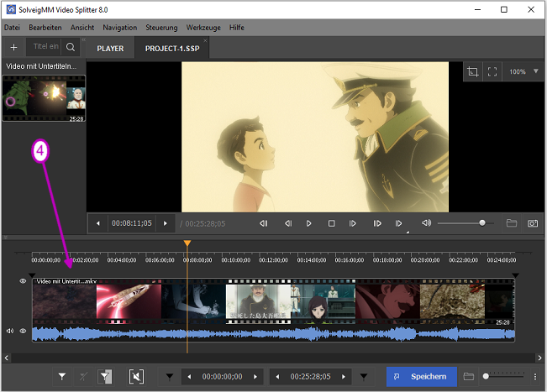Screen dimensions: 547x392
Task: Switch to the PROJECT-1.SSP tab
Action: coord(172,49)
